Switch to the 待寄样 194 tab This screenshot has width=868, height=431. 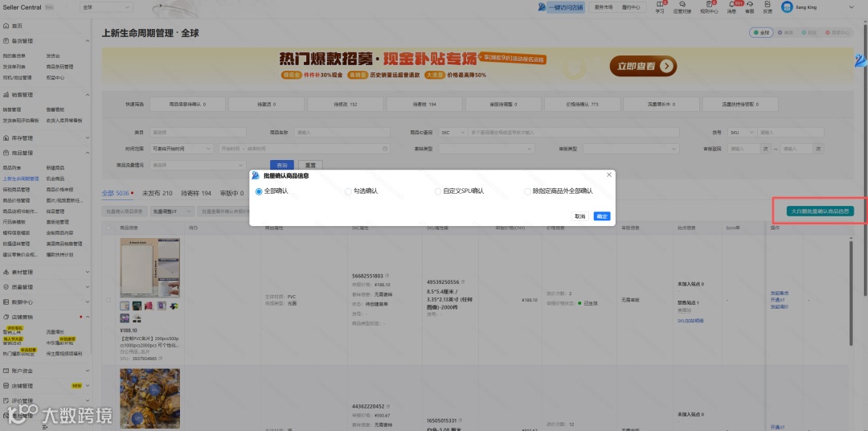click(196, 193)
